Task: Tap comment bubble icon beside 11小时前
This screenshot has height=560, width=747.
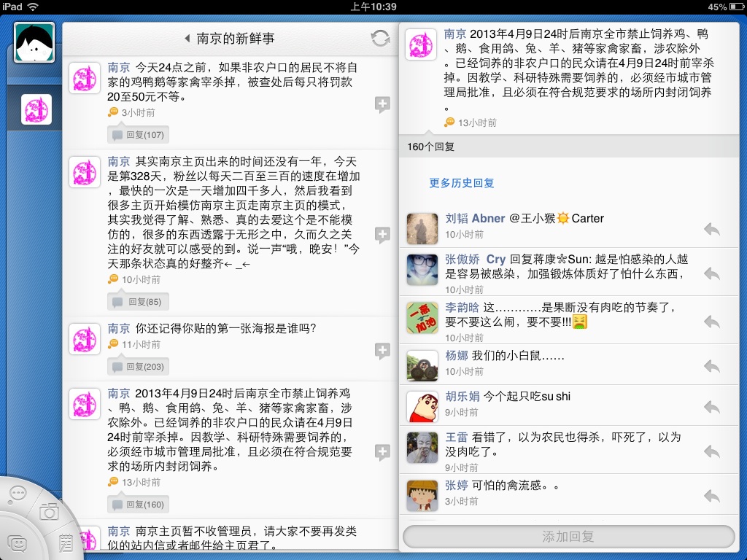Action: pos(113,344)
